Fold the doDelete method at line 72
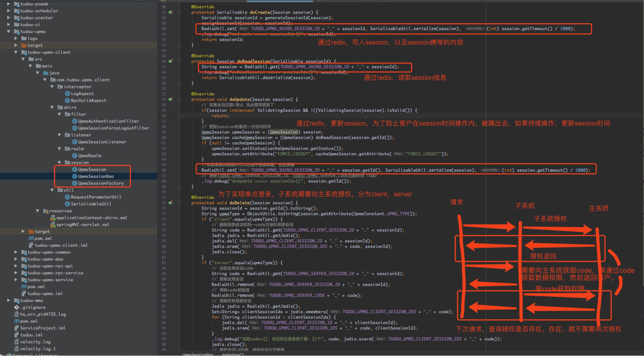Image resolution: width=644 pixels, height=356 pixels. [179, 203]
